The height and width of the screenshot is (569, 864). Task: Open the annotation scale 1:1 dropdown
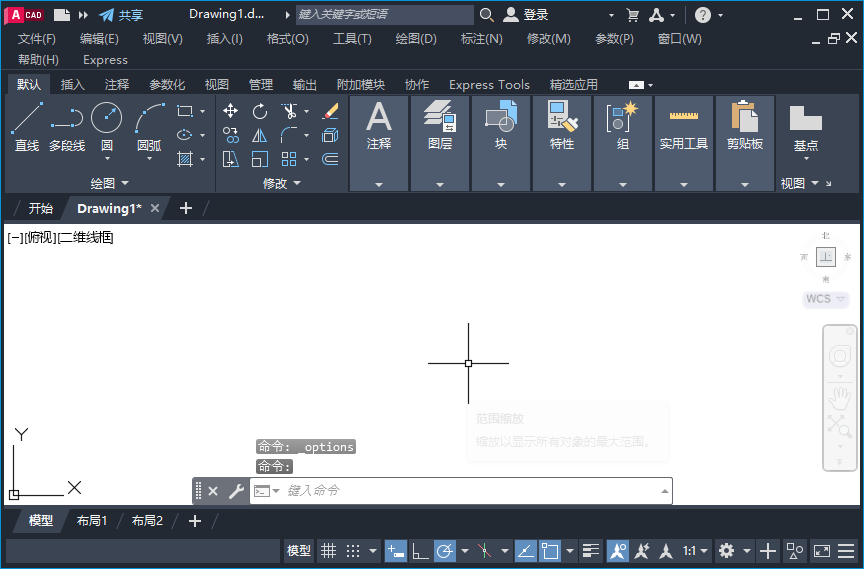pos(695,550)
